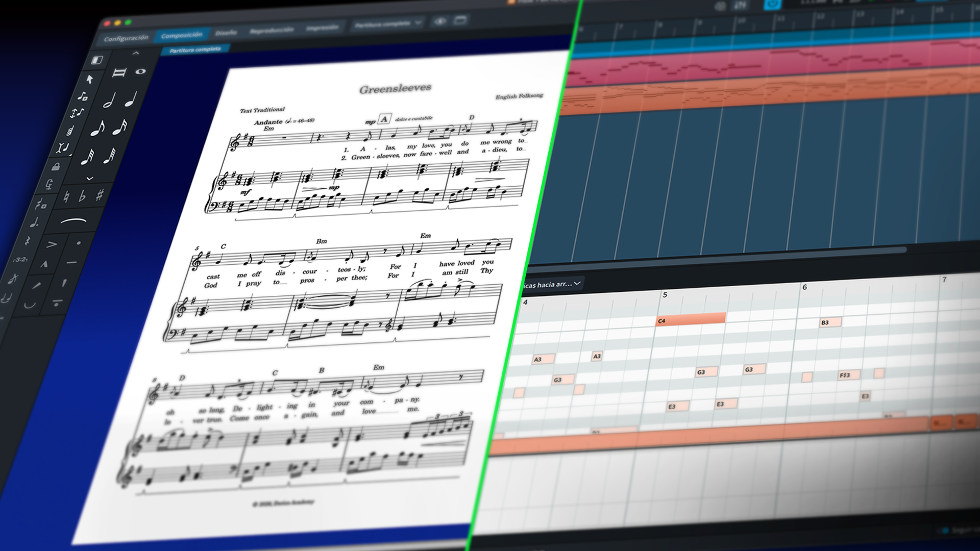The image size is (980, 551).
Task: Apply the flat accidental
Action: pos(82,196)
